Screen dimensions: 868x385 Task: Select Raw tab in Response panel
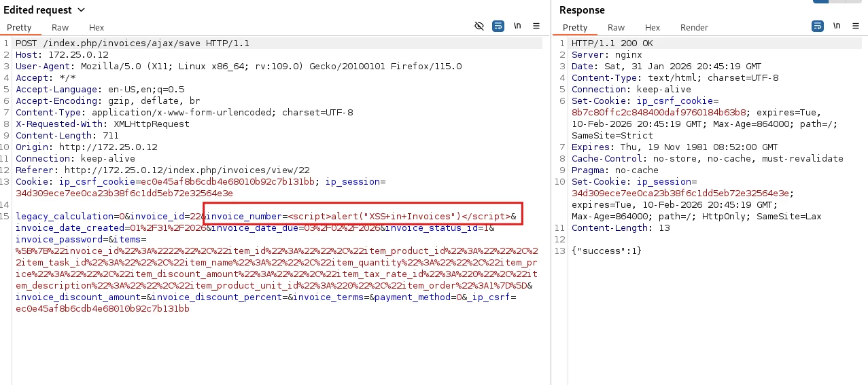tap(617, 28)
